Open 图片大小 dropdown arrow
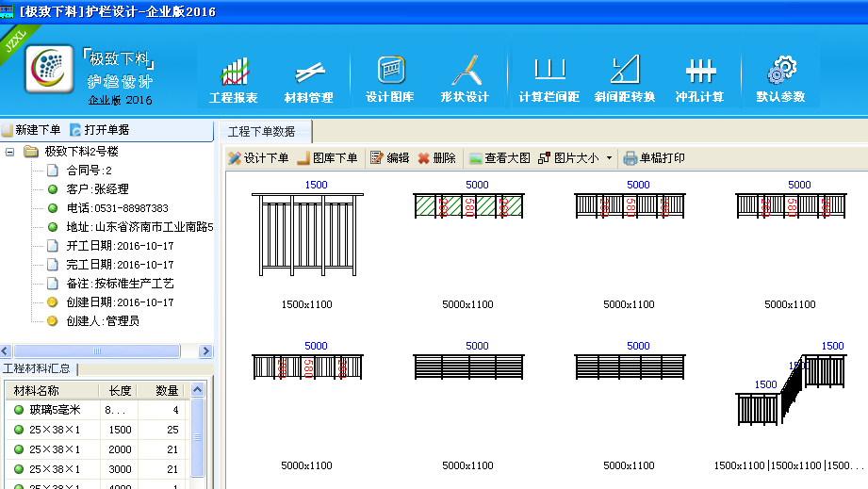The height and width of the screenshot is (489, 868). (x=609, y=158)
